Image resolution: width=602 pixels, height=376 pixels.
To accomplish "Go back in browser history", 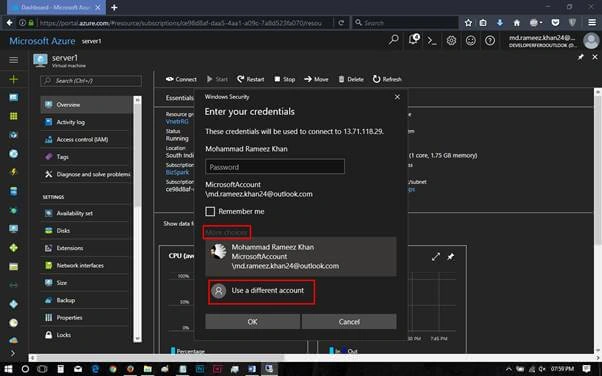I will [x=10, y=23].
